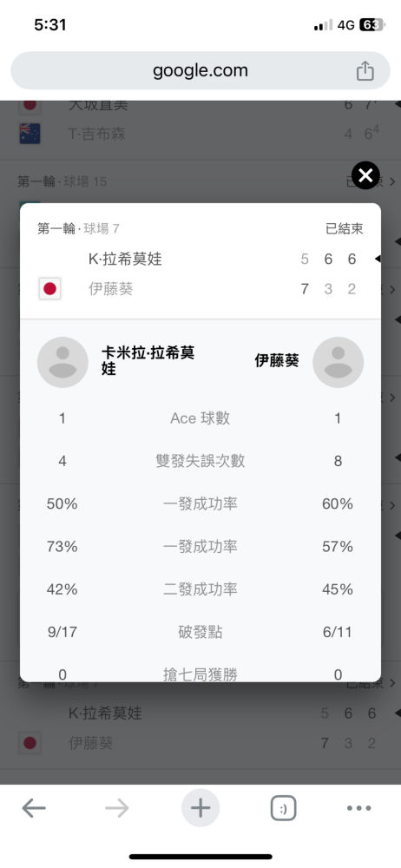
Task: Tap the Japan flag beside 伊藤葵
Action: (49, 289)
